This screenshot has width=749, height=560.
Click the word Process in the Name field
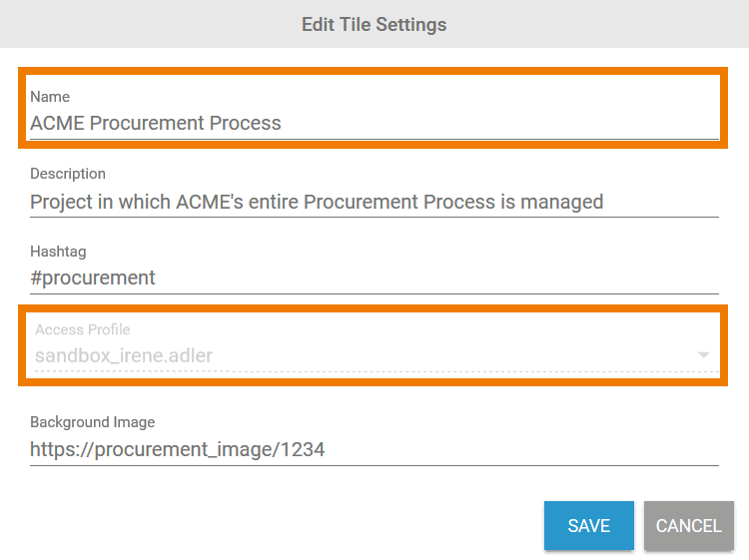[x=246, y=124]
